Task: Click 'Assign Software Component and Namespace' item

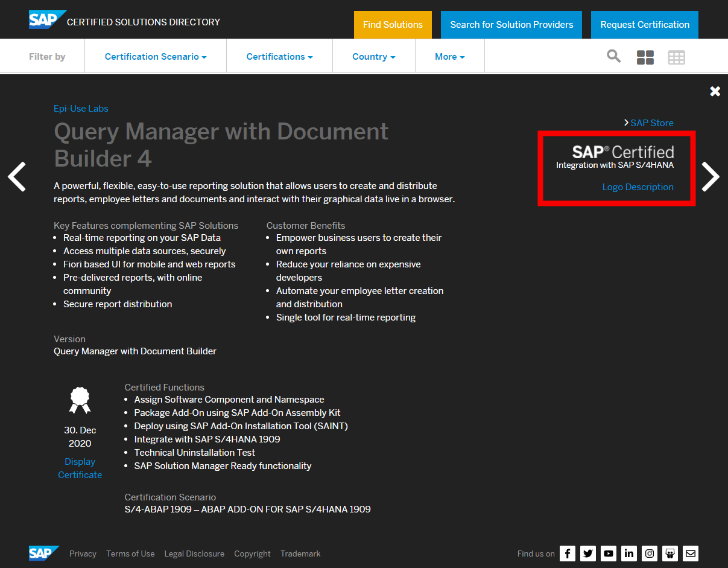Action: (229, 400)
